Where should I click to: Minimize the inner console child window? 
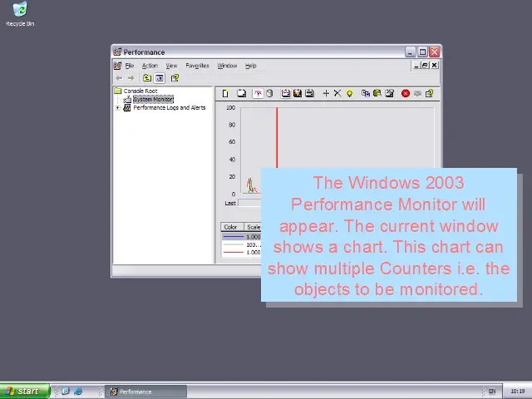[x=416, y=65]
